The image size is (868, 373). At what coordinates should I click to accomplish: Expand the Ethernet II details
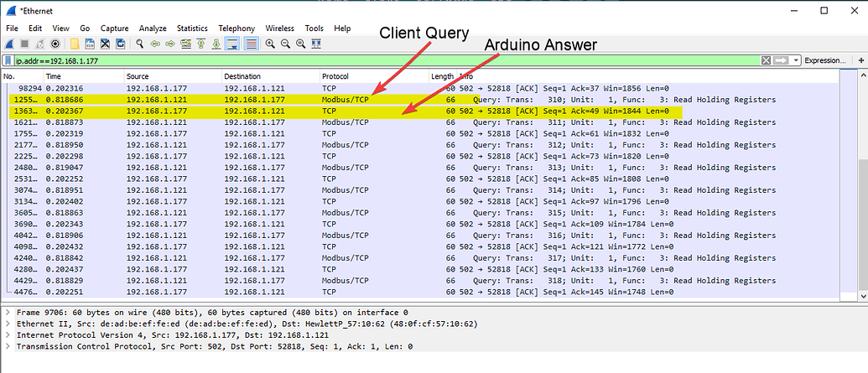click(8, 324)
